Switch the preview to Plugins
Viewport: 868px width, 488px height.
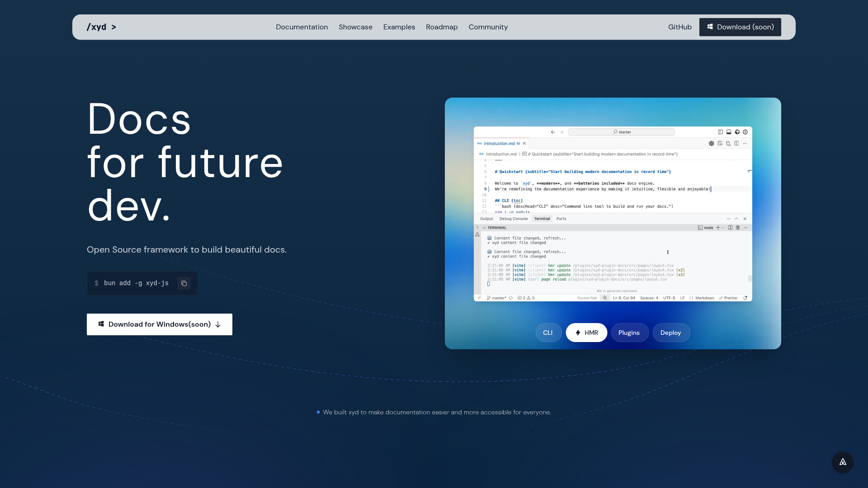pos(629,333)
